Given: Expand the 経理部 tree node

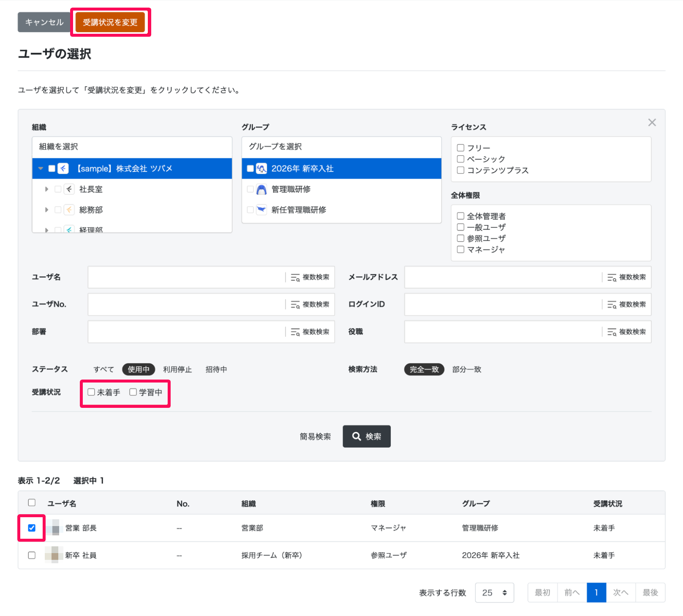Looking at the screenshot, I should (x=46, y=230).
